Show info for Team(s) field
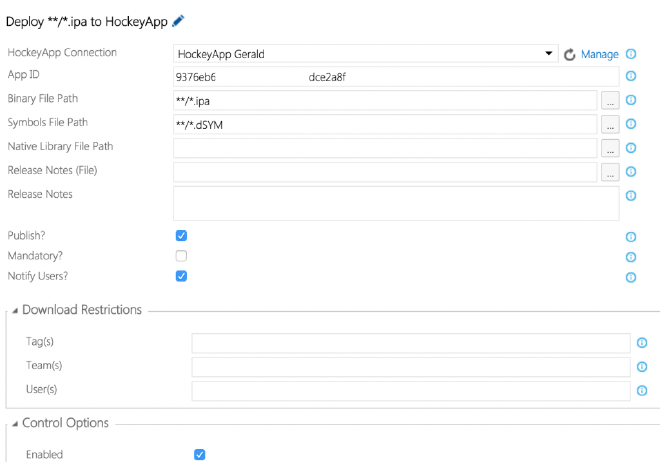 pos(641,367)
